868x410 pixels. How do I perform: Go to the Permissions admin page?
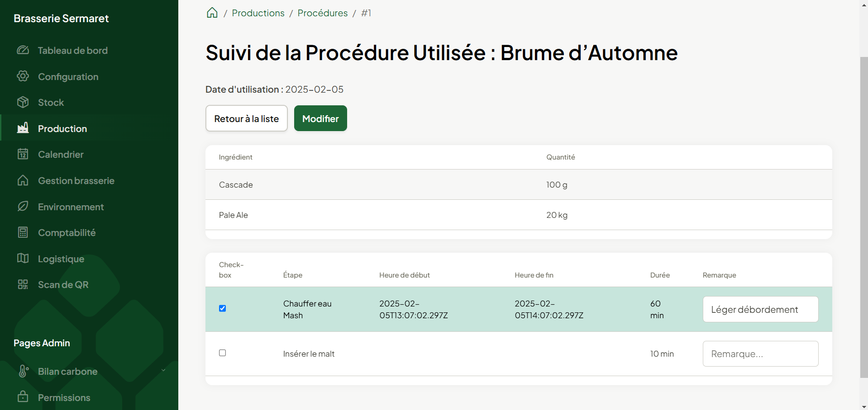tap(64, 398)
